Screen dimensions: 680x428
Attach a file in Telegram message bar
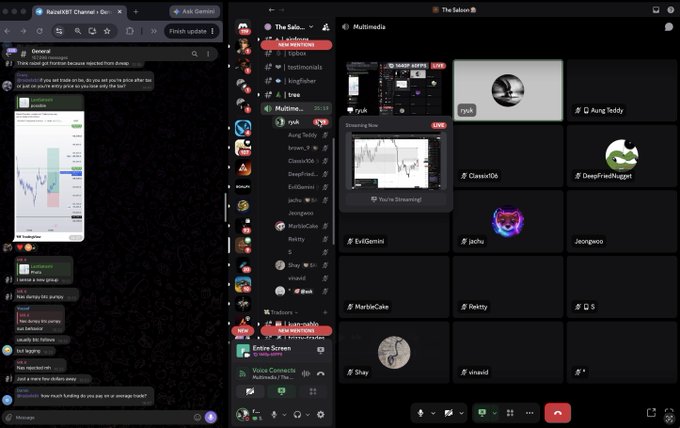8,418
